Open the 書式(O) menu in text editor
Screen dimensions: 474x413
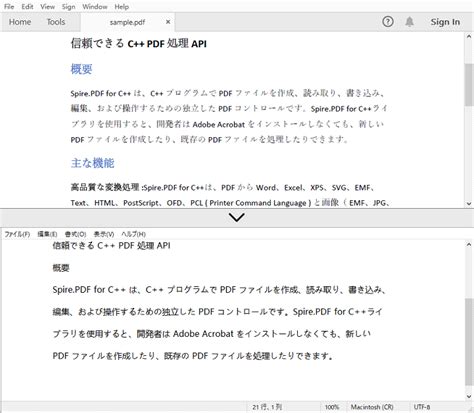point(75,234)
